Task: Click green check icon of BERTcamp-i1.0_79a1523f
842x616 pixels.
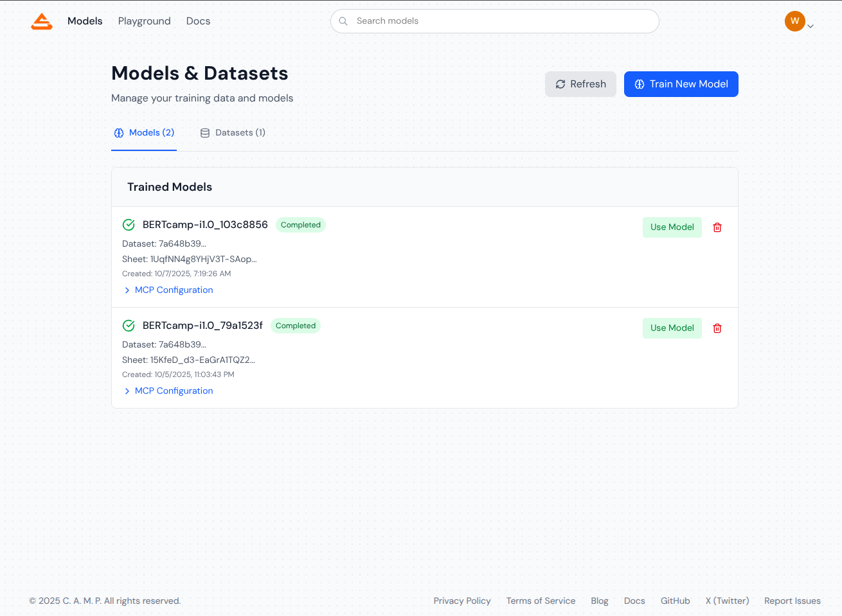Action: coord(129,326)
